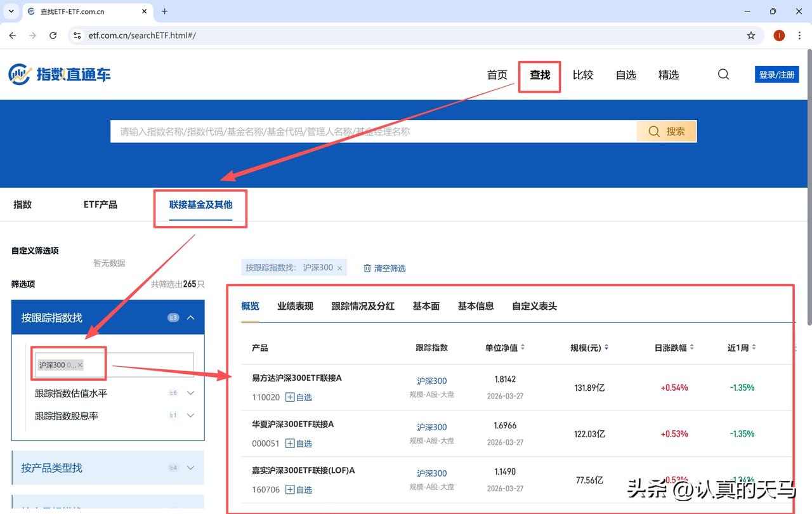View site information for etf.com.cn
Screen dimensions: 812x514
tap(77, 36)
